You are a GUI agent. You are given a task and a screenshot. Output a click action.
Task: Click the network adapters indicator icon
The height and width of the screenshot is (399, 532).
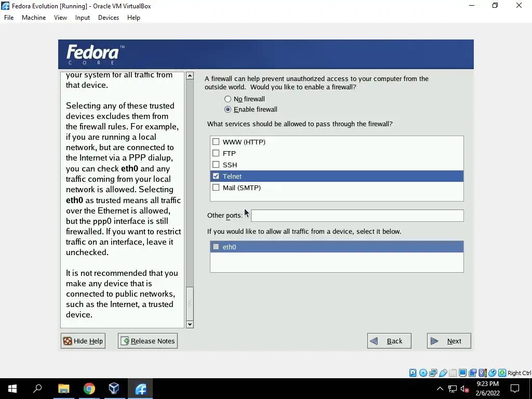pyautogui.click(x=433, y=373)
